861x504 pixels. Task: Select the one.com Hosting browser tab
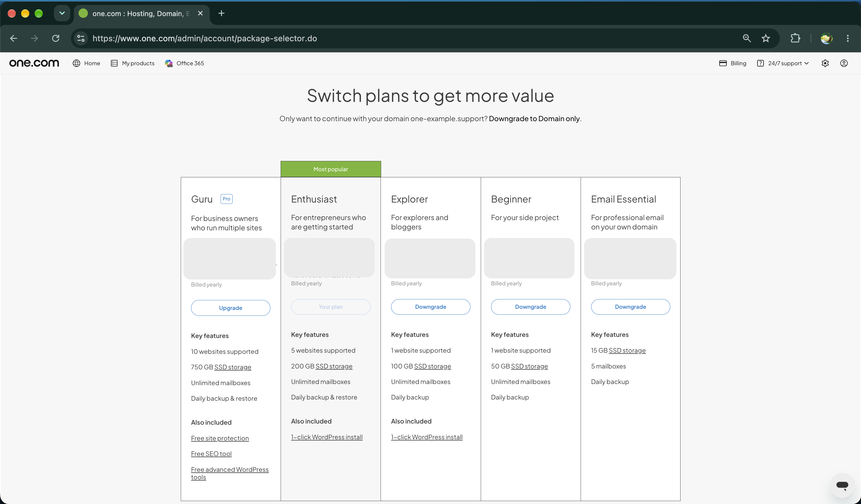(141, 13)
